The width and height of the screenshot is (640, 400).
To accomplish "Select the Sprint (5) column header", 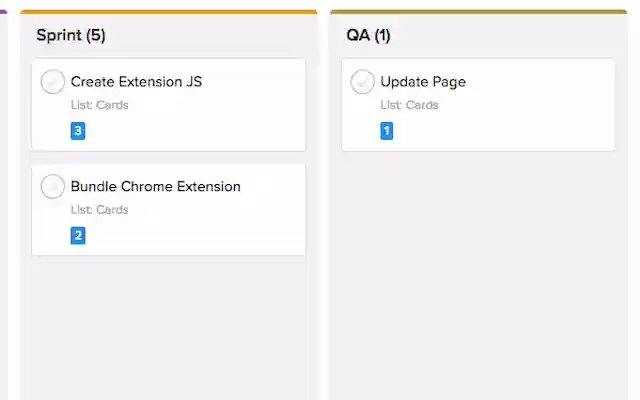I will click(71, 36).
